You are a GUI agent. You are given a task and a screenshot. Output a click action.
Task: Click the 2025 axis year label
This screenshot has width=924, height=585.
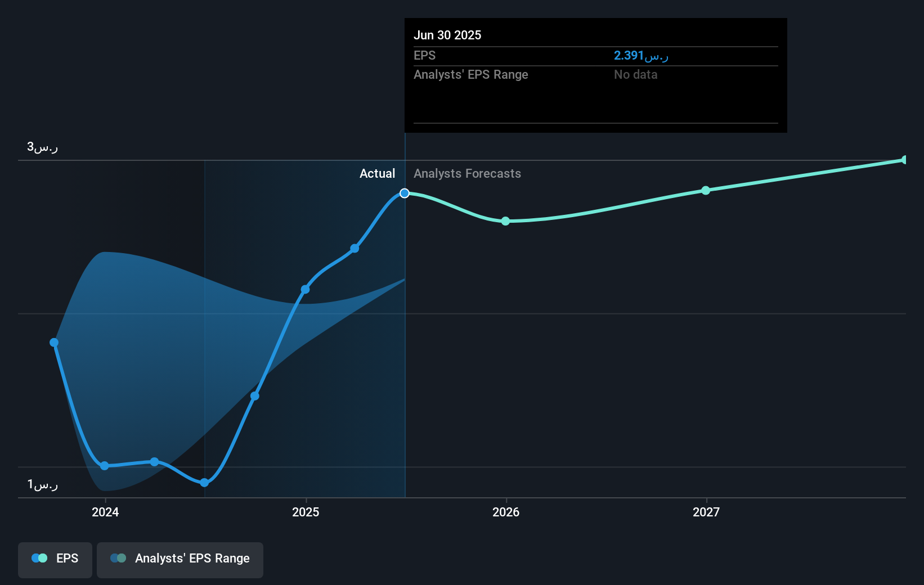point(306,512)
